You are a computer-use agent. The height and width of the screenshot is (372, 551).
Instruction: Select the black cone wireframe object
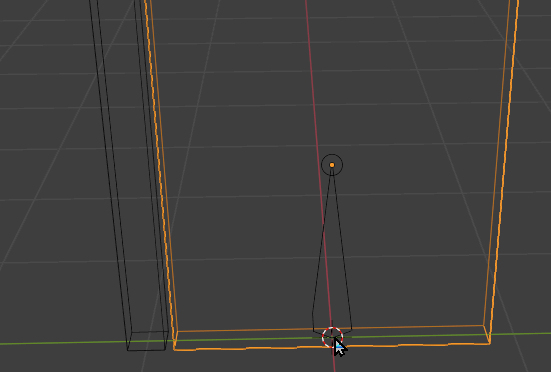point(332,246)
